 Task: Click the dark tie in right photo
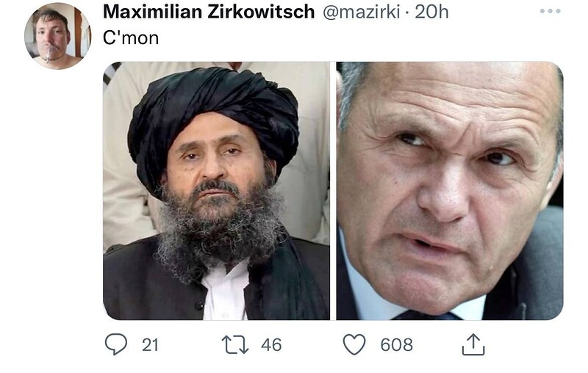(426, 315)
